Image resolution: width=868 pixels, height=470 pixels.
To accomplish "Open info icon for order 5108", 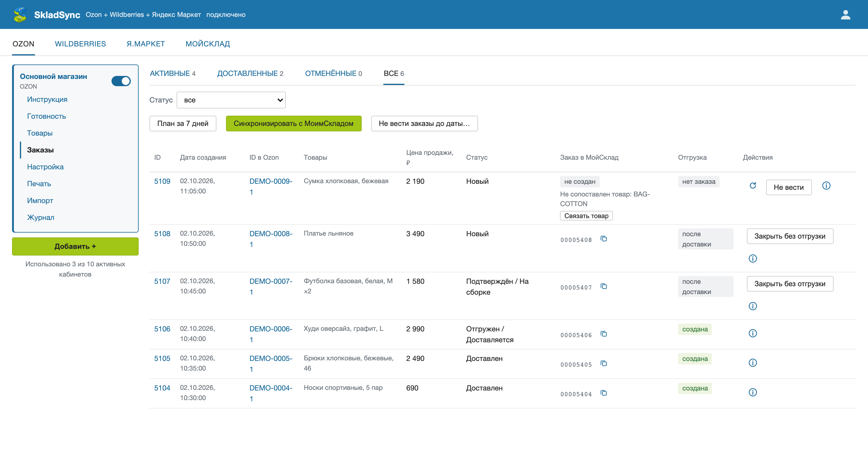I will tap(753, 258).
